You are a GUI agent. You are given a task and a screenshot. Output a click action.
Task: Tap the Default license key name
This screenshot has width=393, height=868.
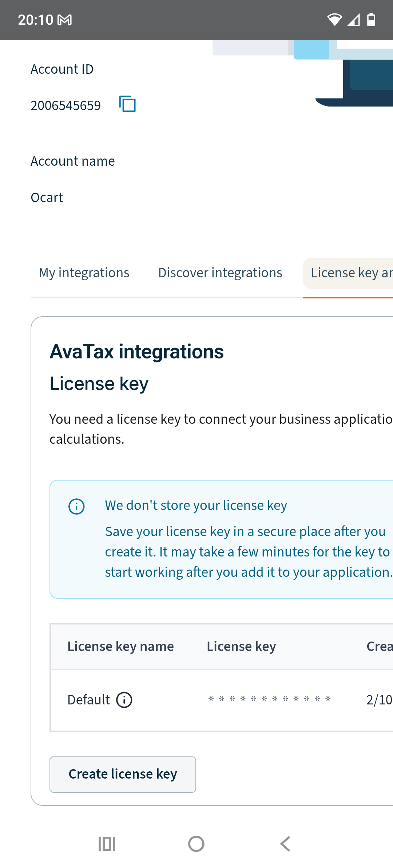tap(88, 700)
